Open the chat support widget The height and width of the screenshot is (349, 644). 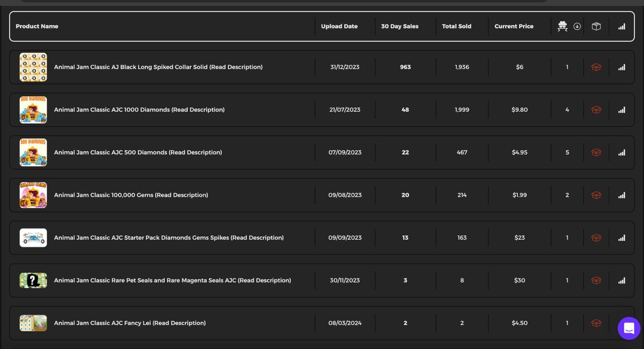[629, 328]
